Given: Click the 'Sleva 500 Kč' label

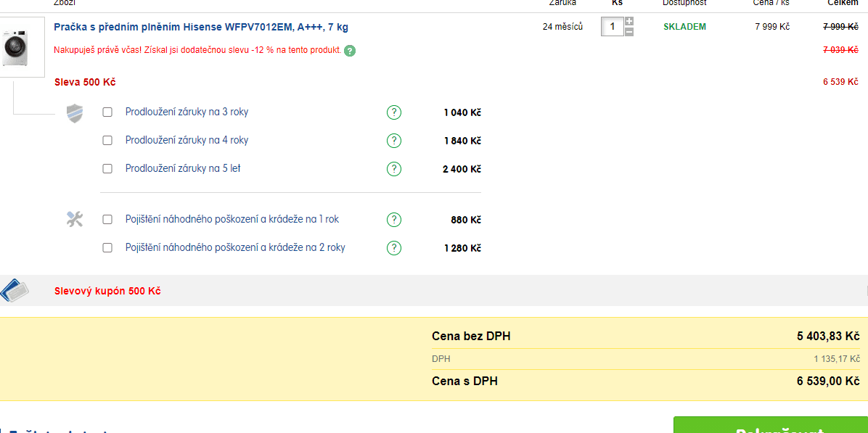Looking at the screenshot, I should [85, 83].
